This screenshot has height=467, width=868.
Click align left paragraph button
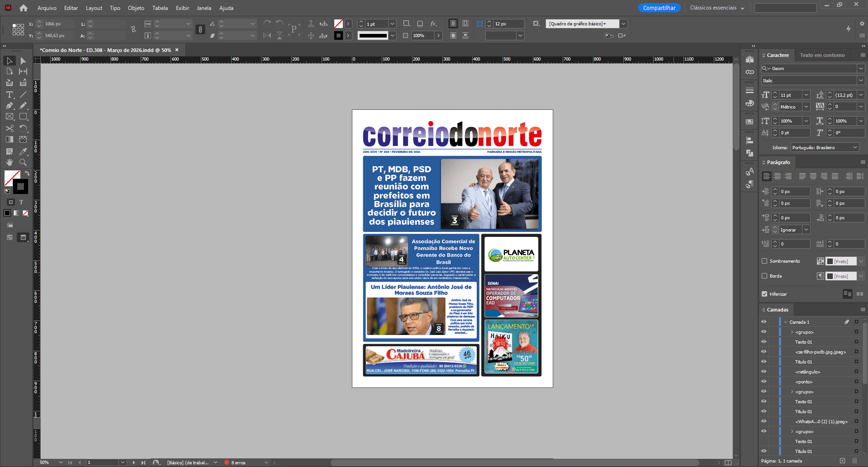[x=767, y=176]
